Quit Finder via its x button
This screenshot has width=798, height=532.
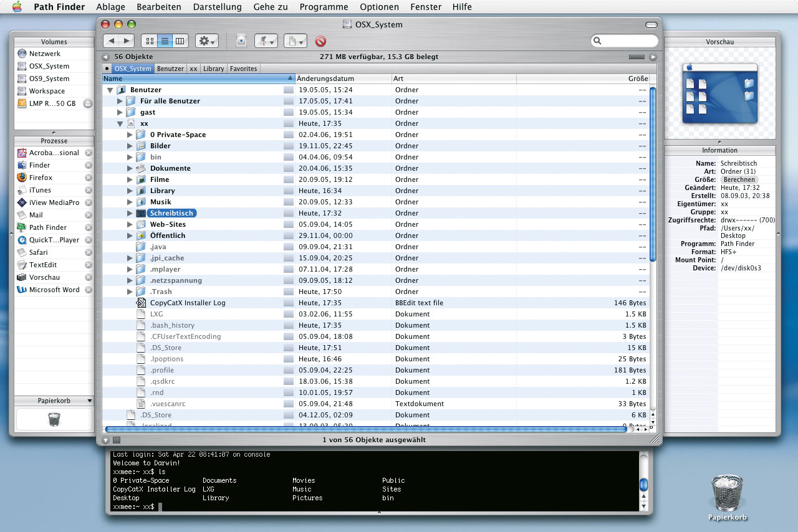point(89,165)
